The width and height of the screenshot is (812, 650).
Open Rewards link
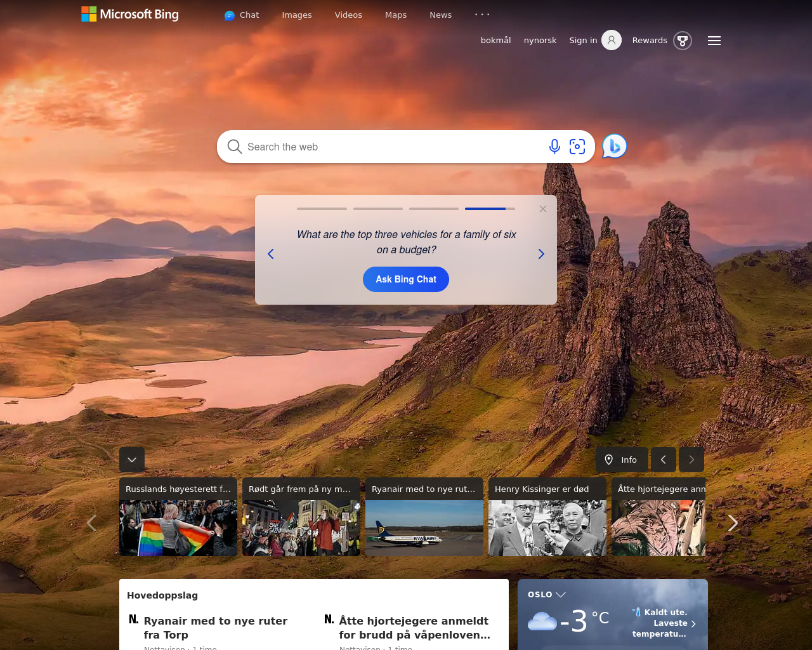[650, 41]
